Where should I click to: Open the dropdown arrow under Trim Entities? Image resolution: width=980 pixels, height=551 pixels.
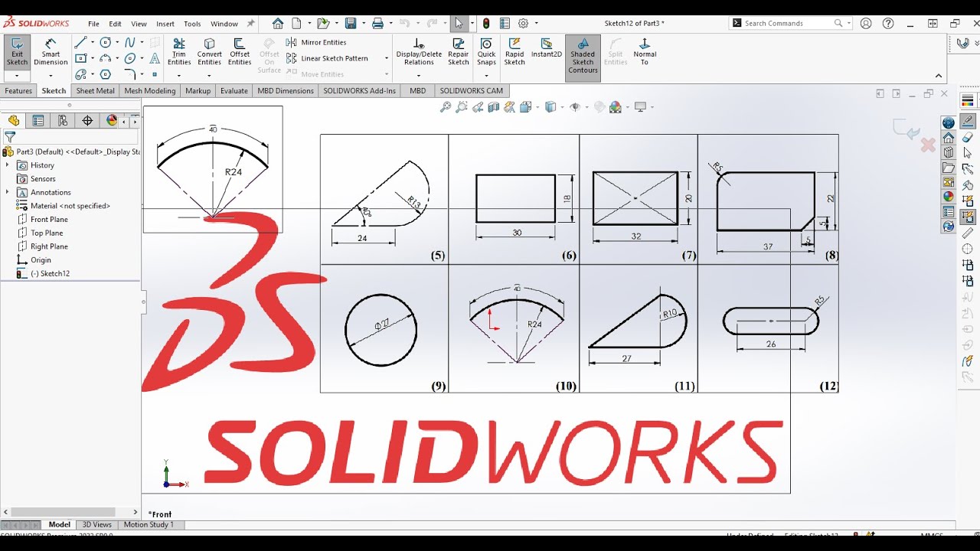[179, 75]
